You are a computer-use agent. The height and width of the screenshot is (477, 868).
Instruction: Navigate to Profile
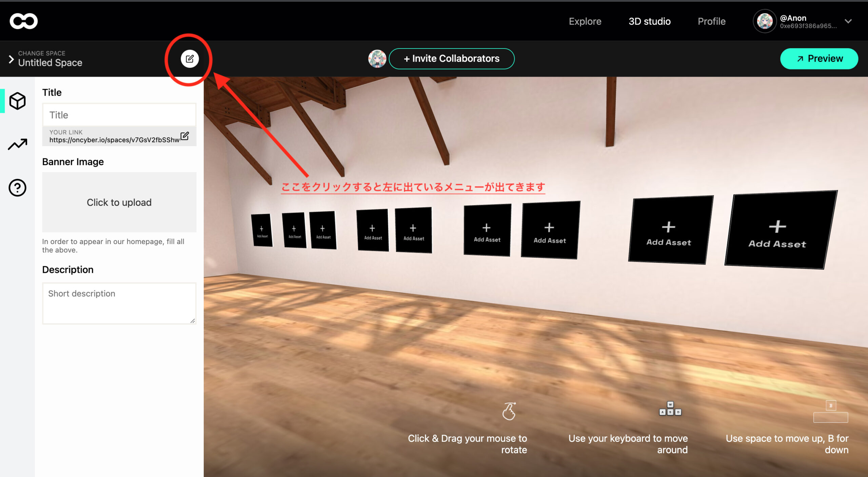click(x=711, y=21)
